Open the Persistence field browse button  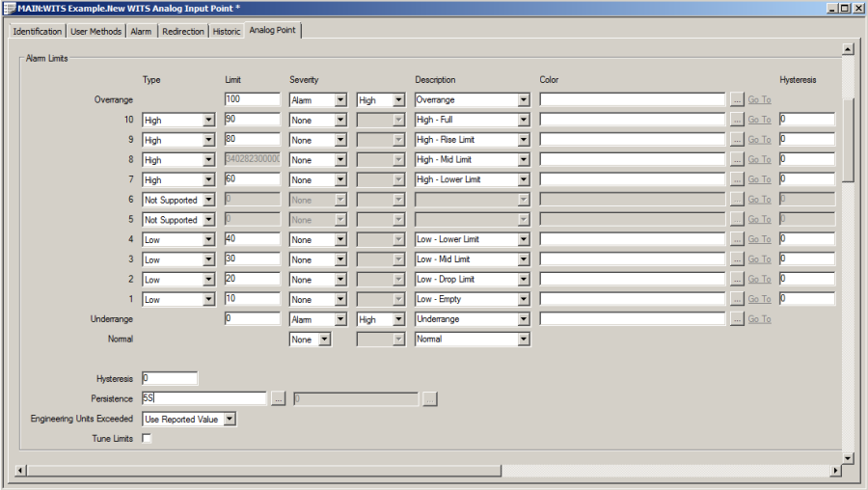pyautogui.click(x=278, y=398)
